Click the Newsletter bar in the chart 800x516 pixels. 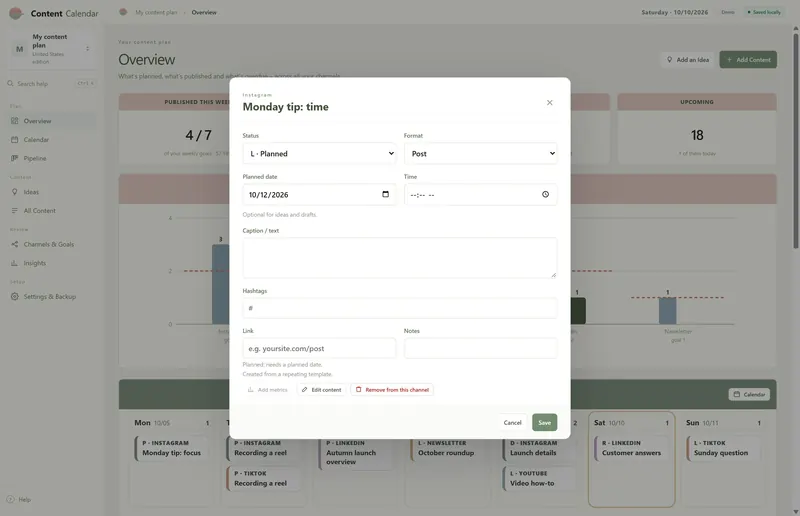(667, 310)
